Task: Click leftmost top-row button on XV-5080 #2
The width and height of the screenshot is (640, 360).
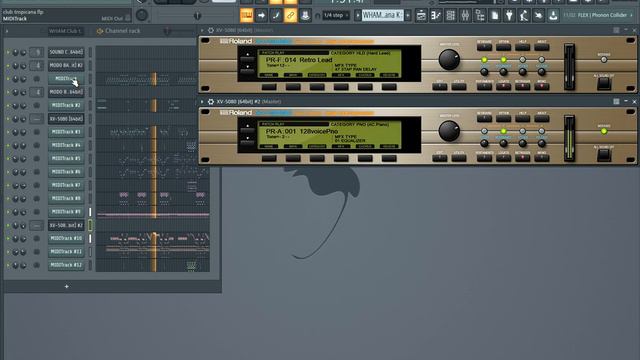Action: click(x=484, y=118)
